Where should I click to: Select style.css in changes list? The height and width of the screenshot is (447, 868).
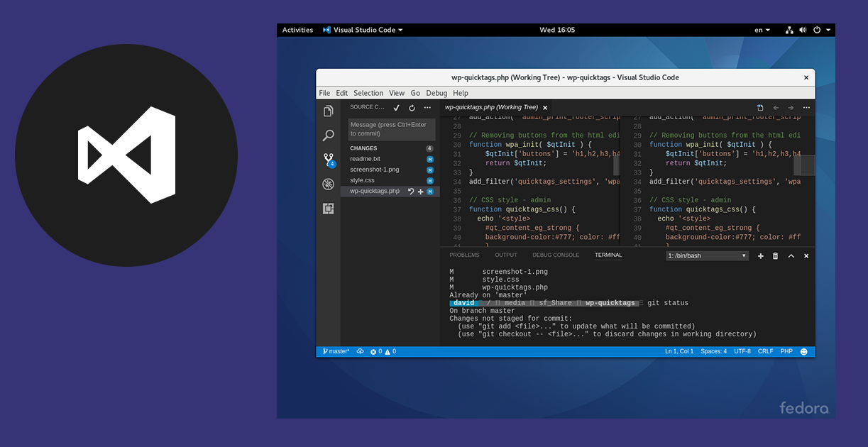click(x=390, y=180)
